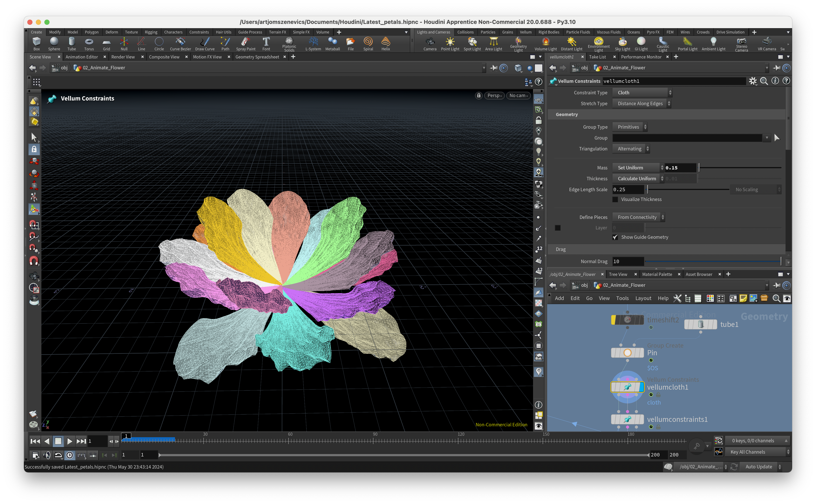Open the Stretch Type dropdown
The width and height of the screenshot is (816, 504).
[x=642, y=104]
